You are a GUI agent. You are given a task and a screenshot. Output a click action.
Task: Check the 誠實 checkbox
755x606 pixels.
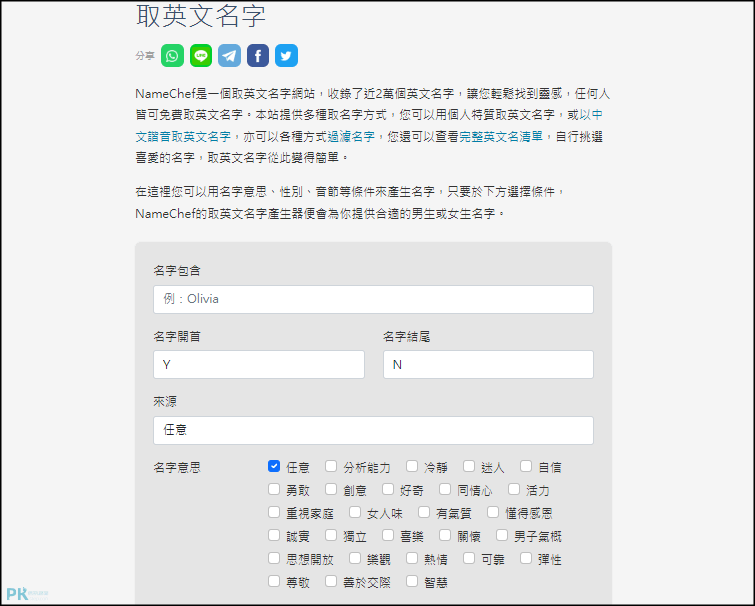(x=274, y=535)
